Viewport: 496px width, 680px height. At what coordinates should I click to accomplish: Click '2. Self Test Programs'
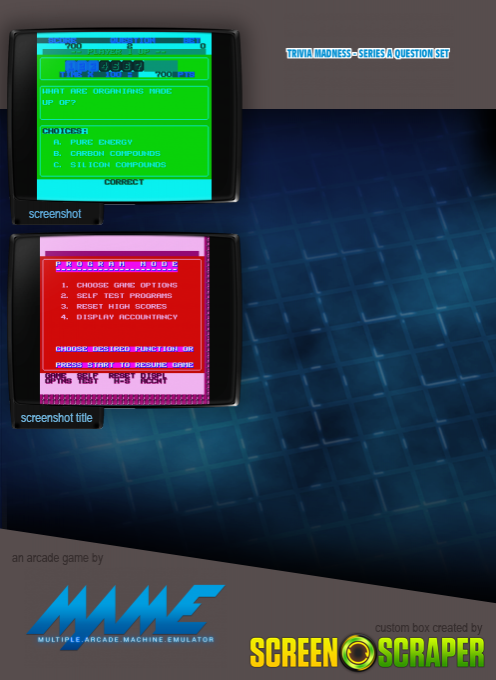click(117, 296)
